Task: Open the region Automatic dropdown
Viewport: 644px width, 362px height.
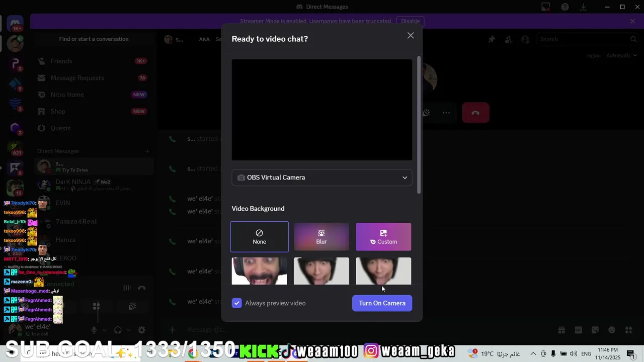Action: coord(622,55)
